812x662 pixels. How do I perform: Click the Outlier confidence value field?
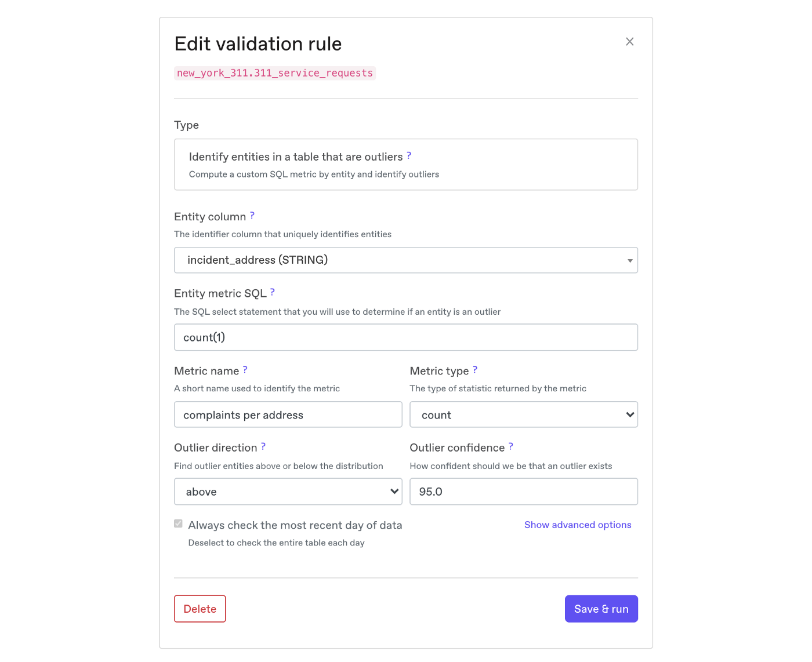click(523, 492)
